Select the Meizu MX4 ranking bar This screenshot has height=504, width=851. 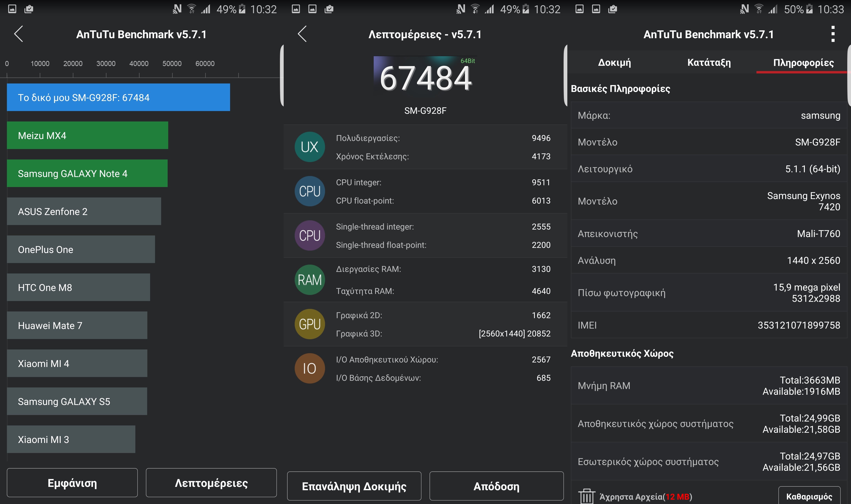pyautogui.click(x=87, y=135)
